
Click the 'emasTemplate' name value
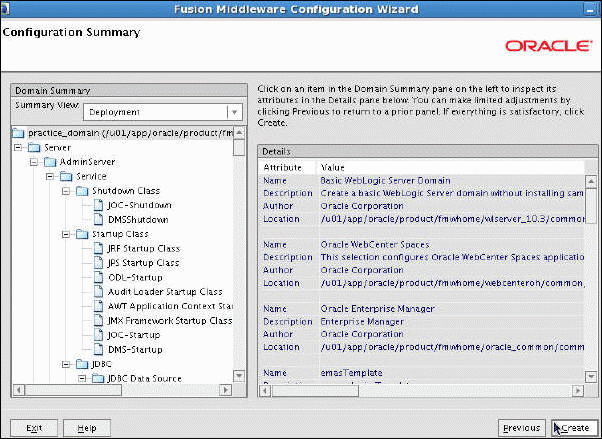pos(351,373)
